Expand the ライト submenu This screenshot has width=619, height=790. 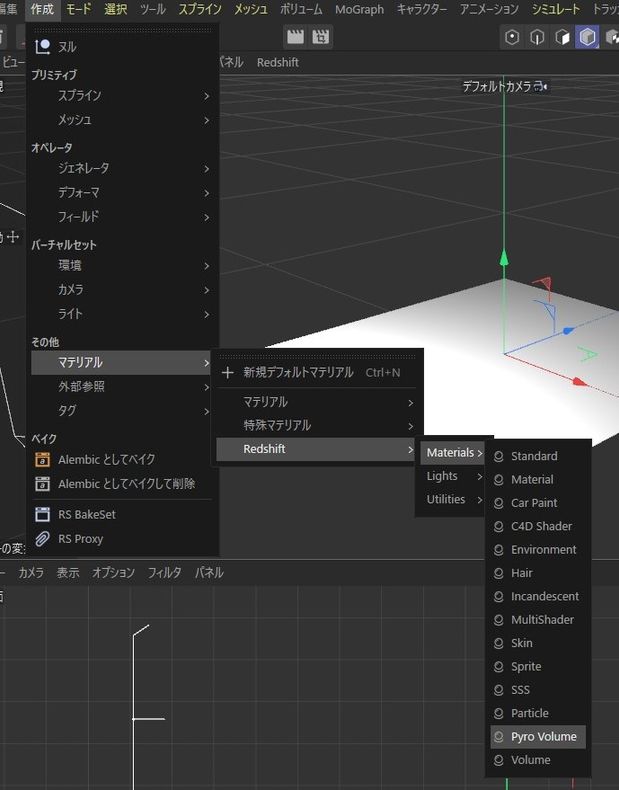coord(121,314)
